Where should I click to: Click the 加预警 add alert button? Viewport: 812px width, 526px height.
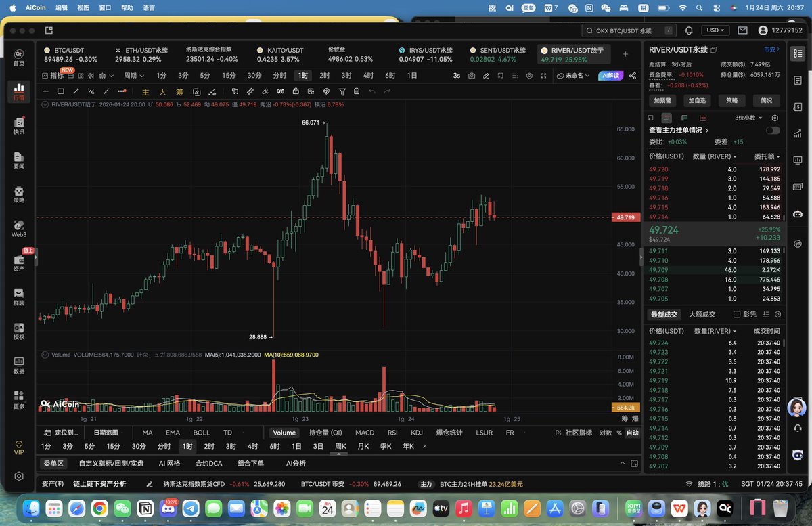(662, 100)
